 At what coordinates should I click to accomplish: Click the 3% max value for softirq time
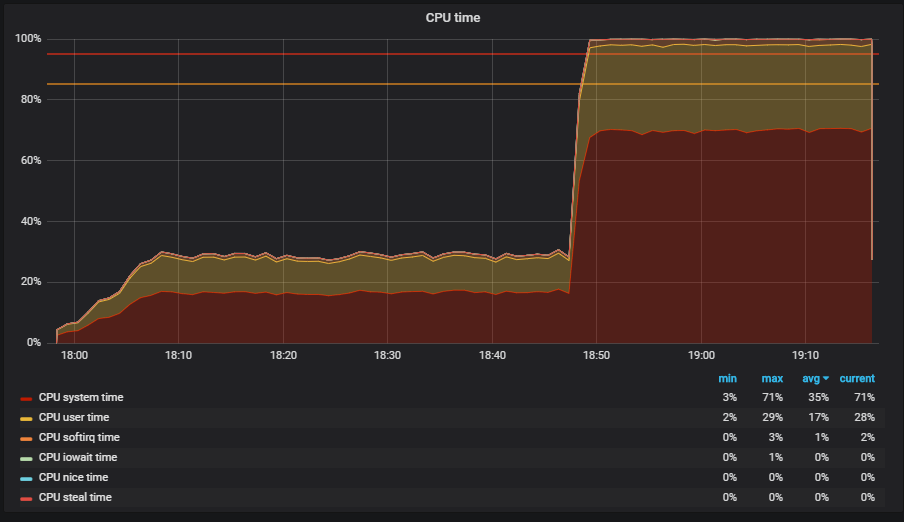pyautogui.click(x=775, y=437)
